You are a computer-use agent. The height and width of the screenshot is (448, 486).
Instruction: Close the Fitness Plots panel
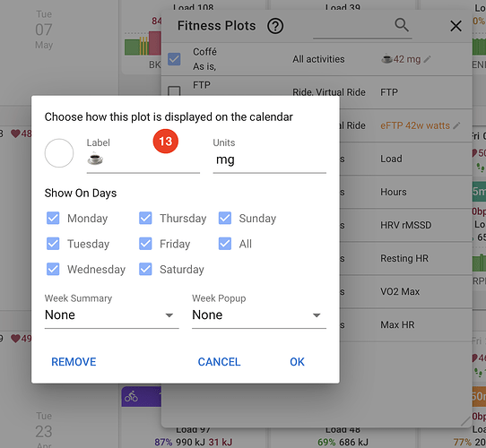[456, 26]
